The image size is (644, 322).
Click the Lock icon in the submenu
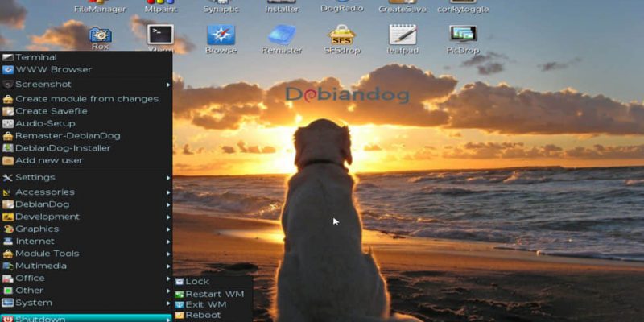(180, 282)
